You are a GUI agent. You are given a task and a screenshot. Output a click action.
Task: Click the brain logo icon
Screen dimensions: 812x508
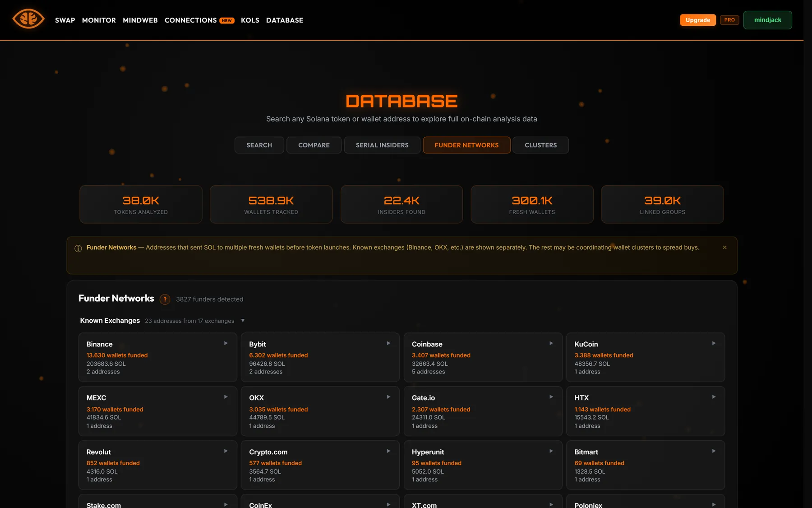[x=28, y=19]
